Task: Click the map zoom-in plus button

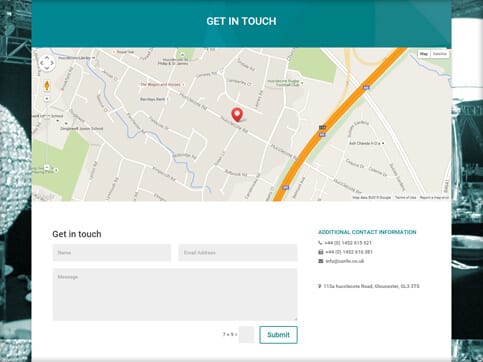Action: click(x=47, y=99)
